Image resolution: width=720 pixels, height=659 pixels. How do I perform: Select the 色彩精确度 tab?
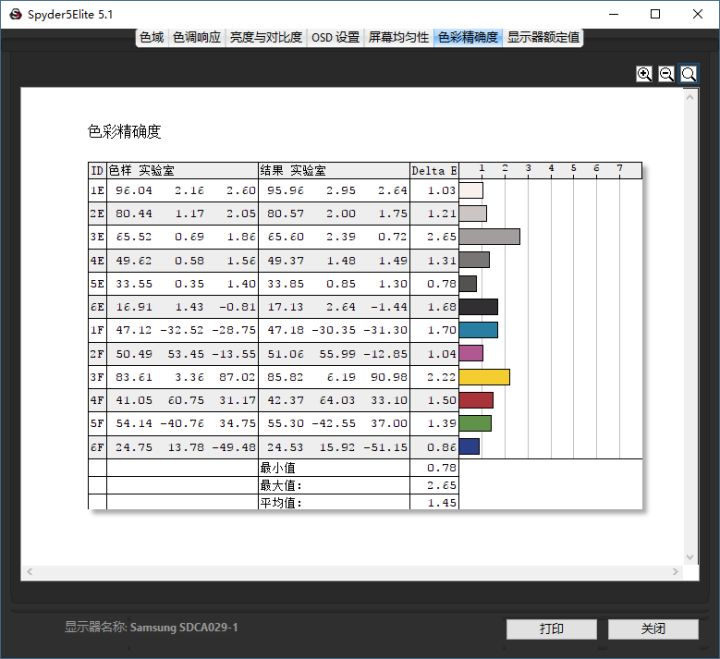tap(468, 37)
